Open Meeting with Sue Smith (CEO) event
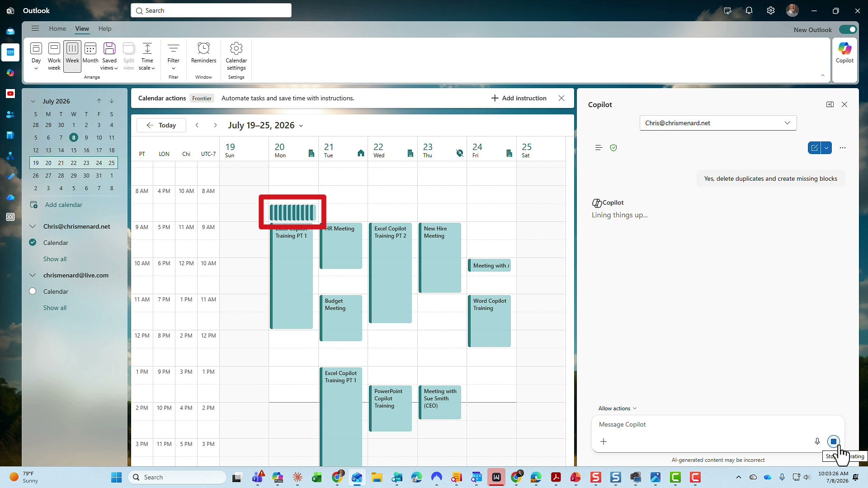The width and height of the screenshot is (868, 488). [440, 402]
